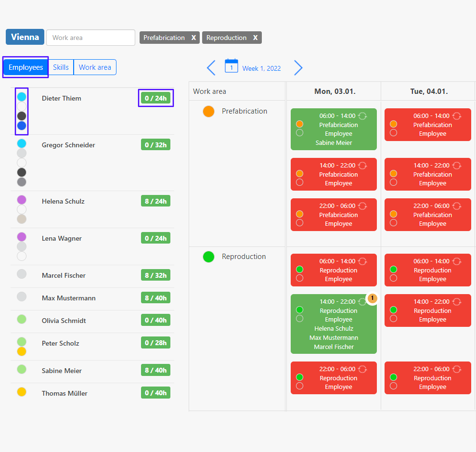Click the orange Prefabrication work area circle
476x452 pixels.
click(x=208, y=111)
